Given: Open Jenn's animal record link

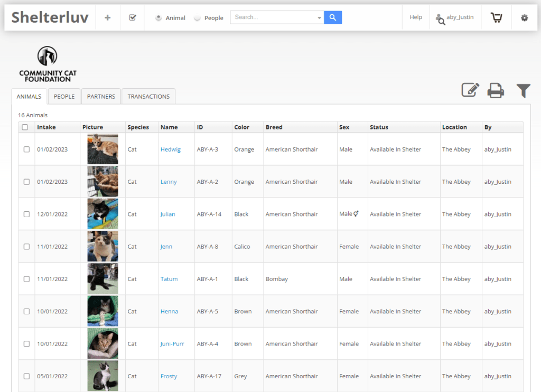Looking at the screenshot, I should tap(166, 247).
